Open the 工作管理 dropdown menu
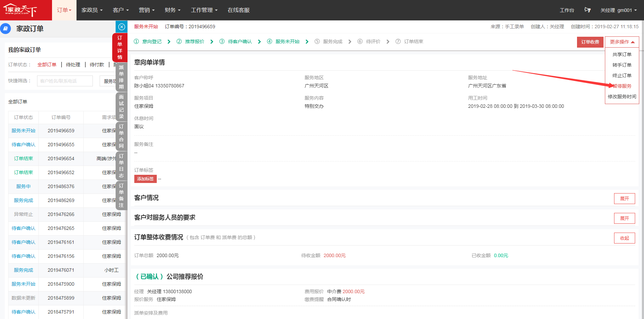 (204, 10)
